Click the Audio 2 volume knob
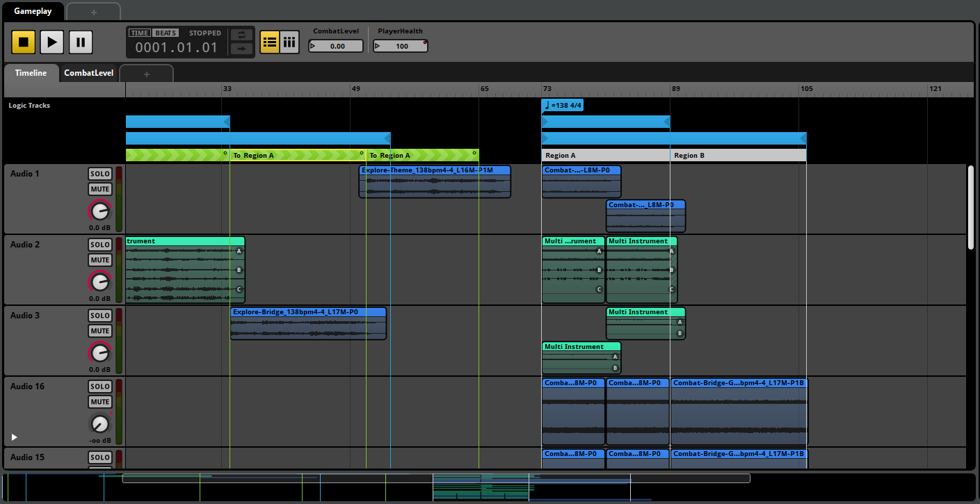This screenshot has height=504, width=980. pos(100,282)
